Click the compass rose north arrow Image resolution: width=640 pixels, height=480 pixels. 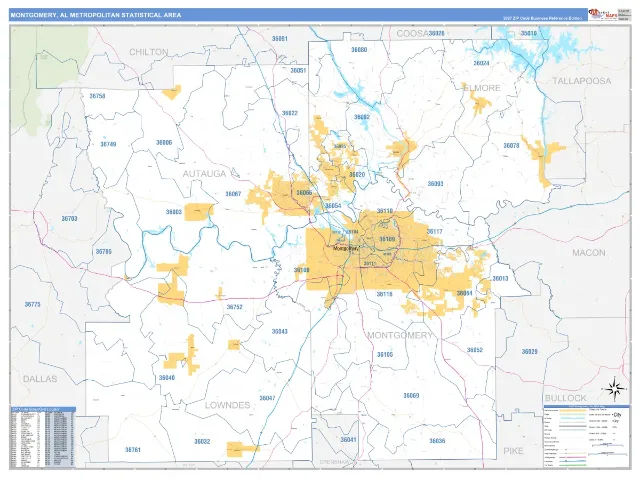[x=614, y=390]
